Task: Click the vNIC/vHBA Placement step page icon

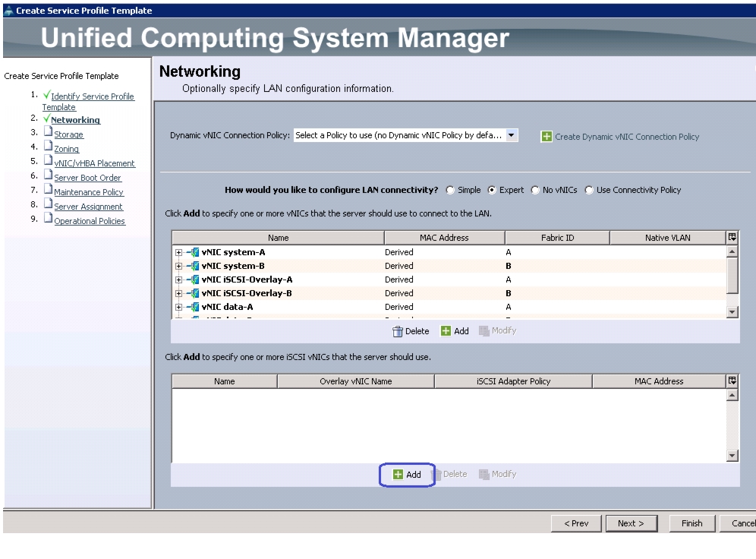Action: (48, 160)
